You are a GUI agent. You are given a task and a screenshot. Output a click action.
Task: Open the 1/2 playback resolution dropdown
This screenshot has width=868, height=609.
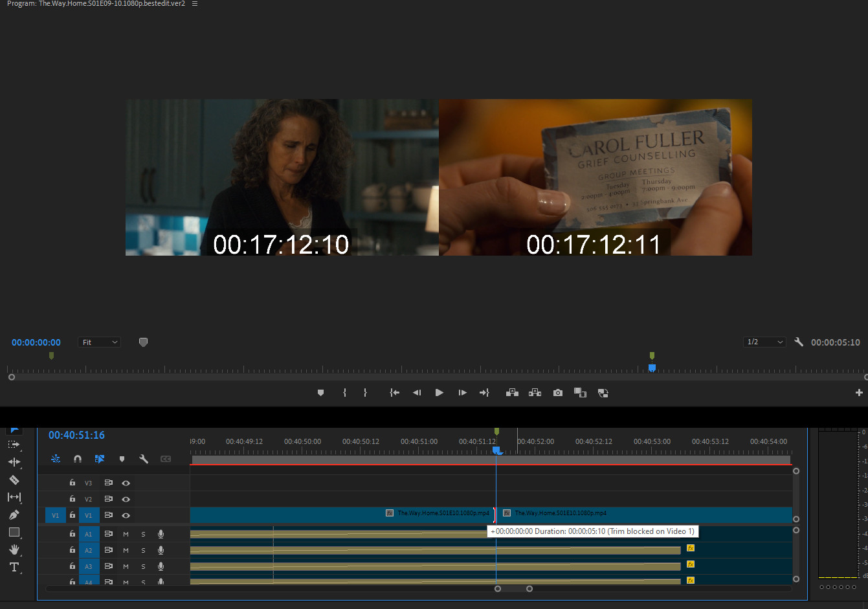[764, 342]
